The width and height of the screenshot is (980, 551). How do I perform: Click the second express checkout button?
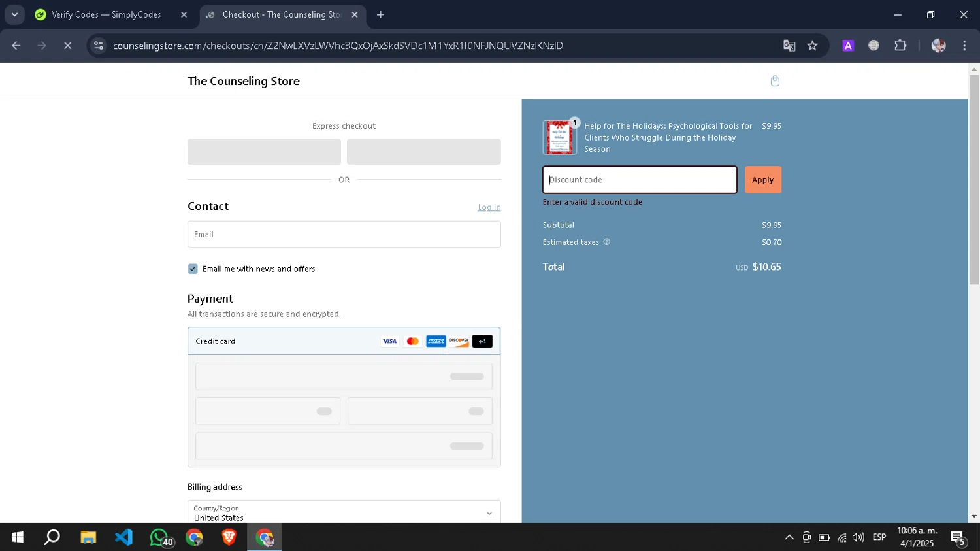click(424, 152)
